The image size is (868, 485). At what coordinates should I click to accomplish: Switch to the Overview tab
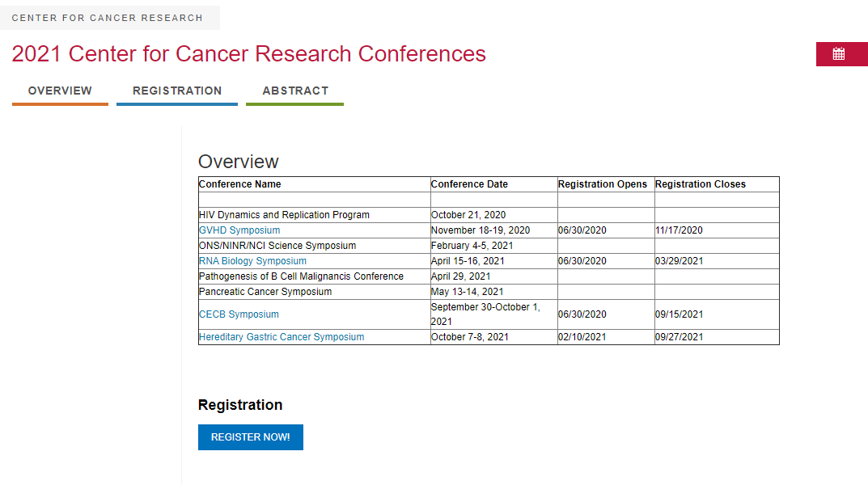pyautogui.click(x=60, y=91)
